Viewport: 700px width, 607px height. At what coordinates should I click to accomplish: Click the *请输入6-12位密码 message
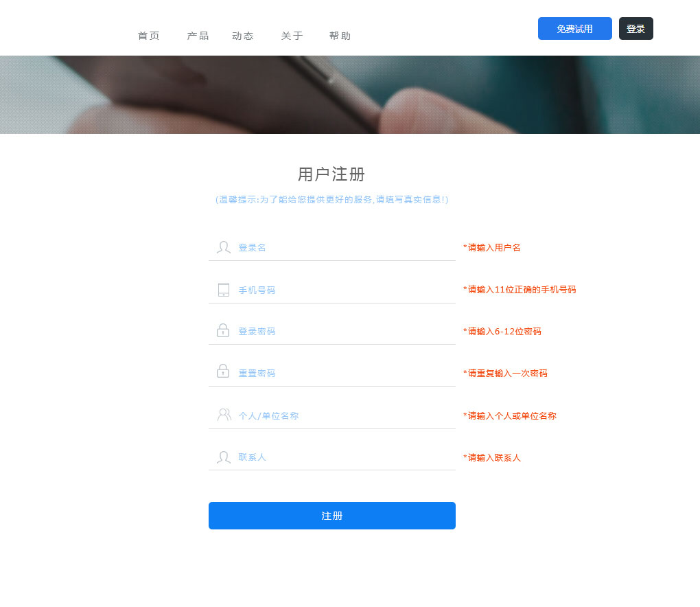(502, 332)
